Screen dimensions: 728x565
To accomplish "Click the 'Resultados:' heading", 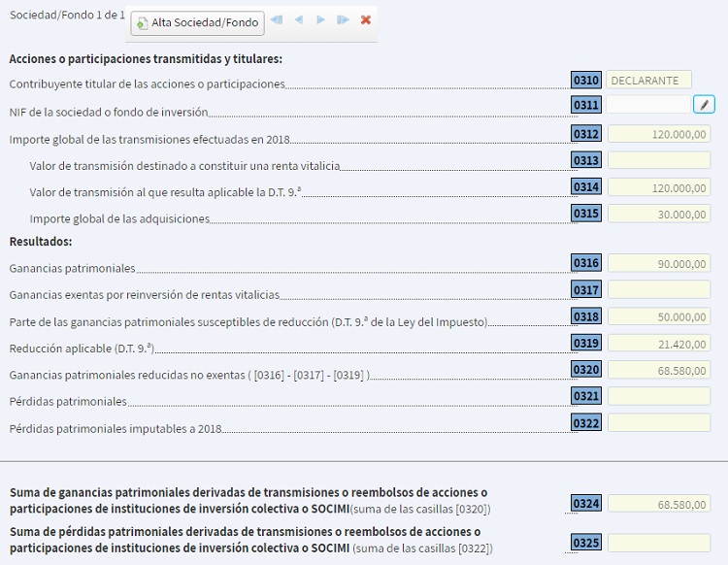I will coord(41,242).
